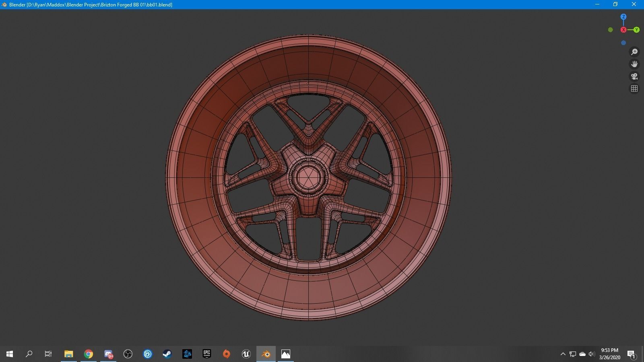
Task: Toggle camera view with the camera gizmo
Action: [634, 76]
